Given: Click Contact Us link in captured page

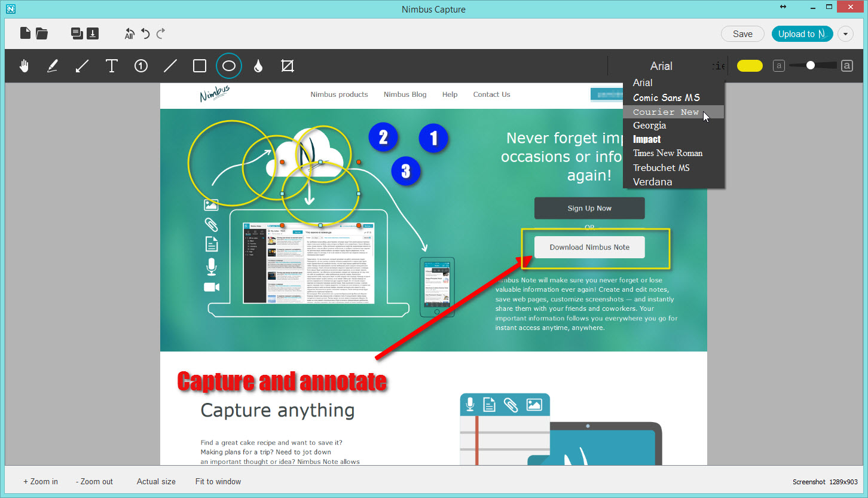Looking at the screenshot, I should click(491, 94).
